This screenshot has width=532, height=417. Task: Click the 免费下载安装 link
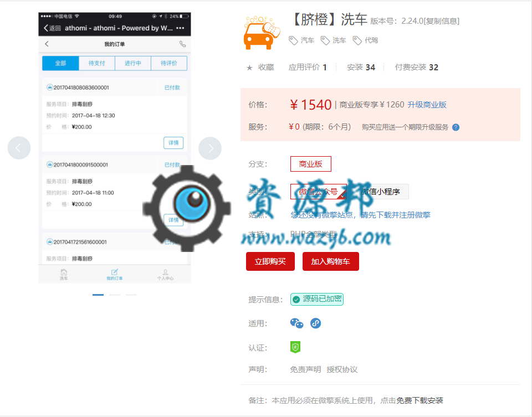pos(420,401)
